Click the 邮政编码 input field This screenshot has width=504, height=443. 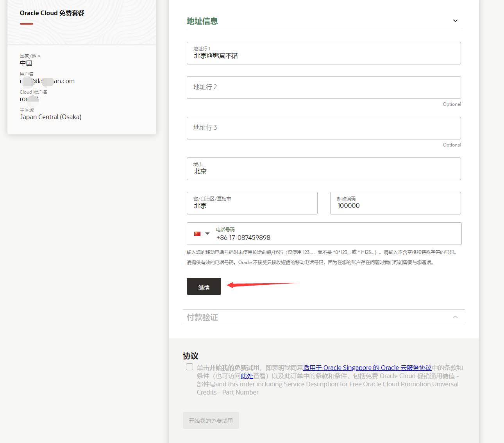[395, 203]
